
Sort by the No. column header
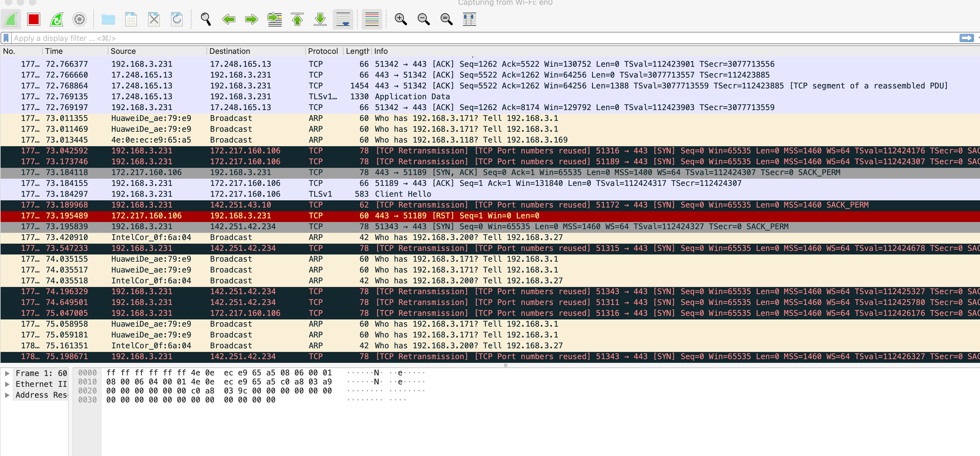tap(21, 51)
